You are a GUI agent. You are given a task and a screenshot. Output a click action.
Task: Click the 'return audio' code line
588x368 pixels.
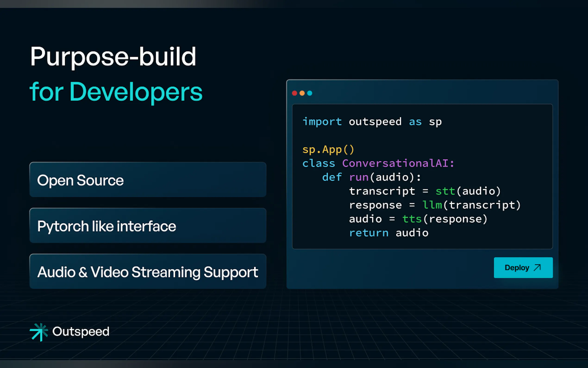click(388, 233)
